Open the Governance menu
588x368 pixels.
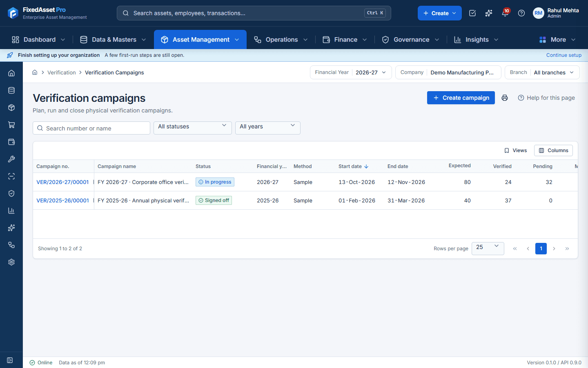(x=411, y=40)
